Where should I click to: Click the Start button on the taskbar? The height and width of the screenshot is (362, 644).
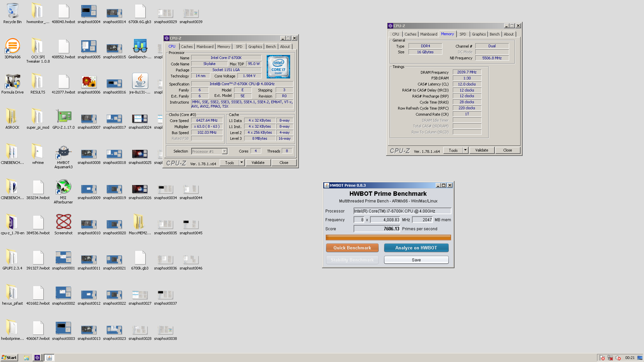click(9, 358)
